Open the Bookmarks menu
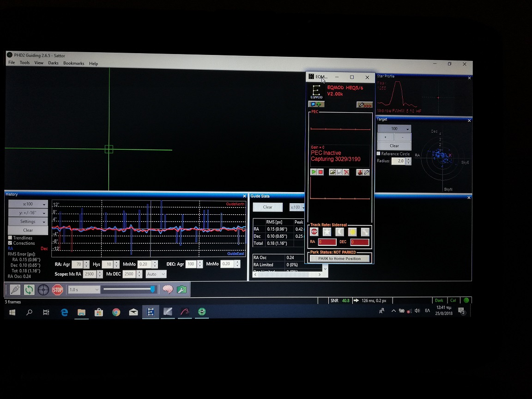The image size is (532, 399). (x=73, y=63)
